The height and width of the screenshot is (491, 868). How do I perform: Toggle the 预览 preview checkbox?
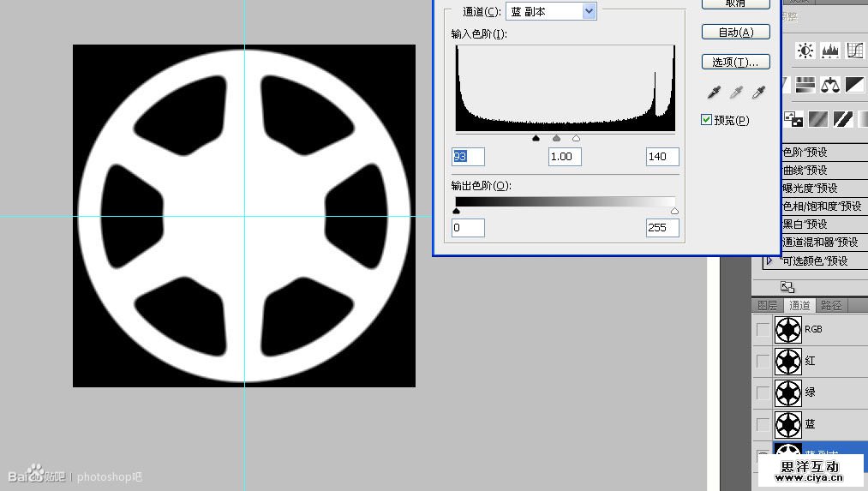[707, 120]
